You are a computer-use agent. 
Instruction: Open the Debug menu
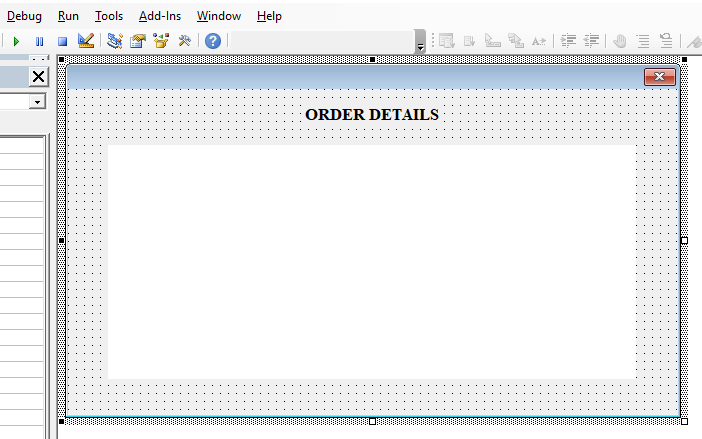[x=24, y=16]
